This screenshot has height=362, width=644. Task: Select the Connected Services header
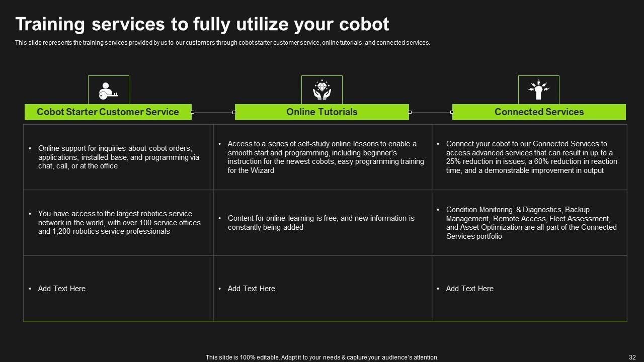coord(539,112)
